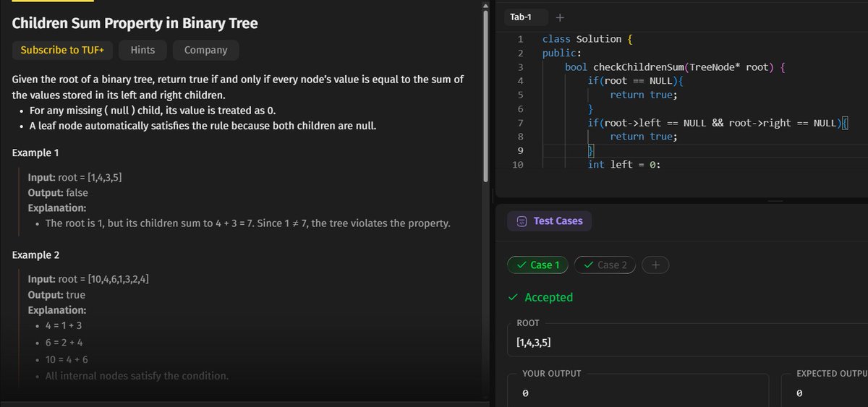Click 'class Solution {' code line
Viewport: 868px width, 407px height.
click(588, 39)
